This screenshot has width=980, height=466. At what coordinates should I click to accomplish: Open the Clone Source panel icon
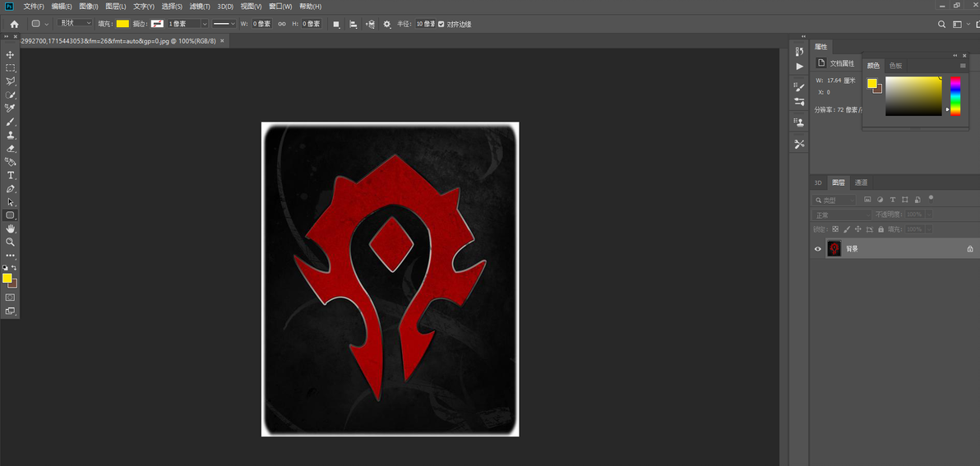[x=799, y=122]
